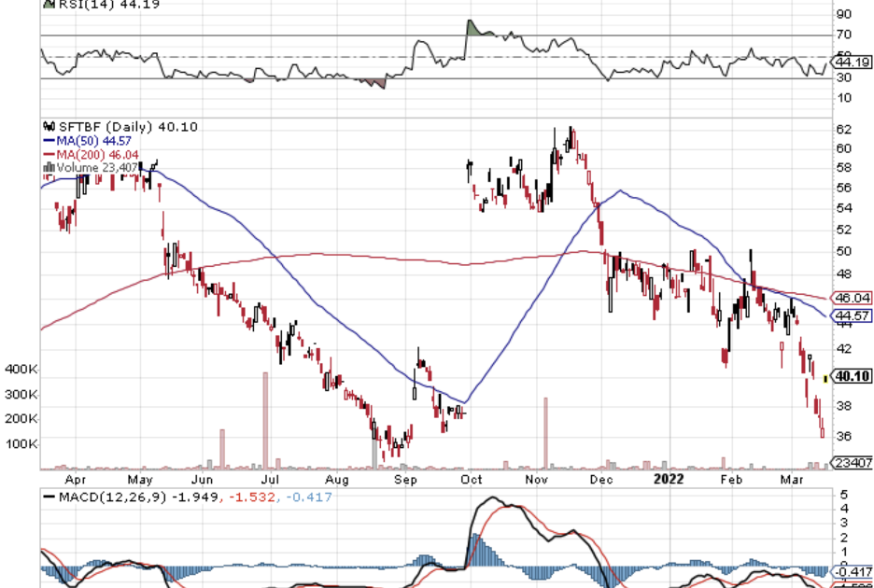The height and width of the screenshot is (588, 874).
Task: Click the 42 price axis label
Action: click(844, 348)
